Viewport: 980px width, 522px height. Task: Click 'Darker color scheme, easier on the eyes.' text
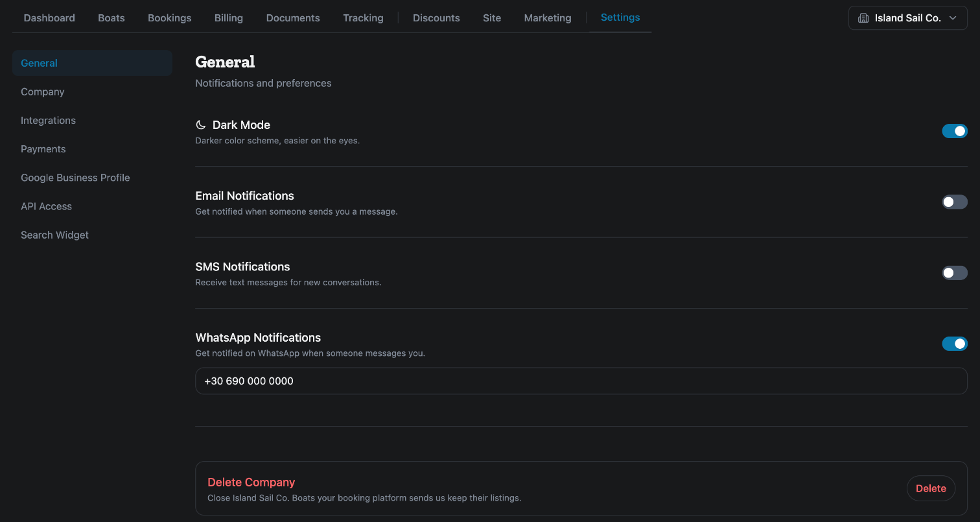277,141
